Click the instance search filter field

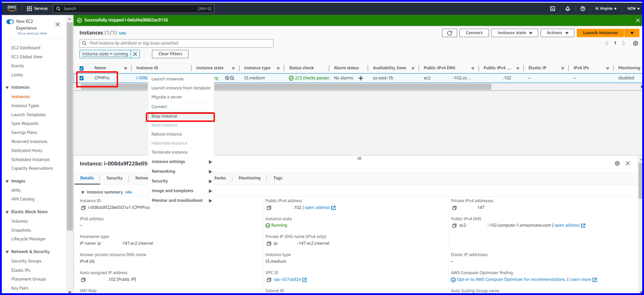(177, 43)
